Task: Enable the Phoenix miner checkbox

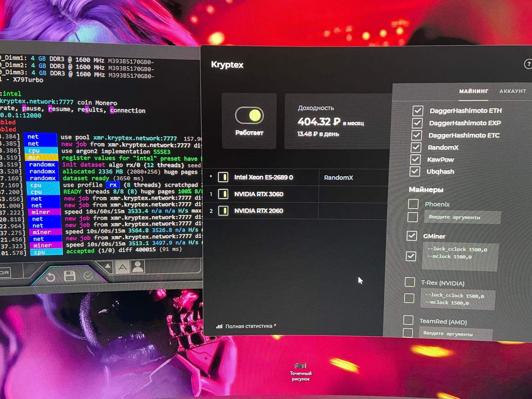Action: pyautogui.click(x=413, y=204)
